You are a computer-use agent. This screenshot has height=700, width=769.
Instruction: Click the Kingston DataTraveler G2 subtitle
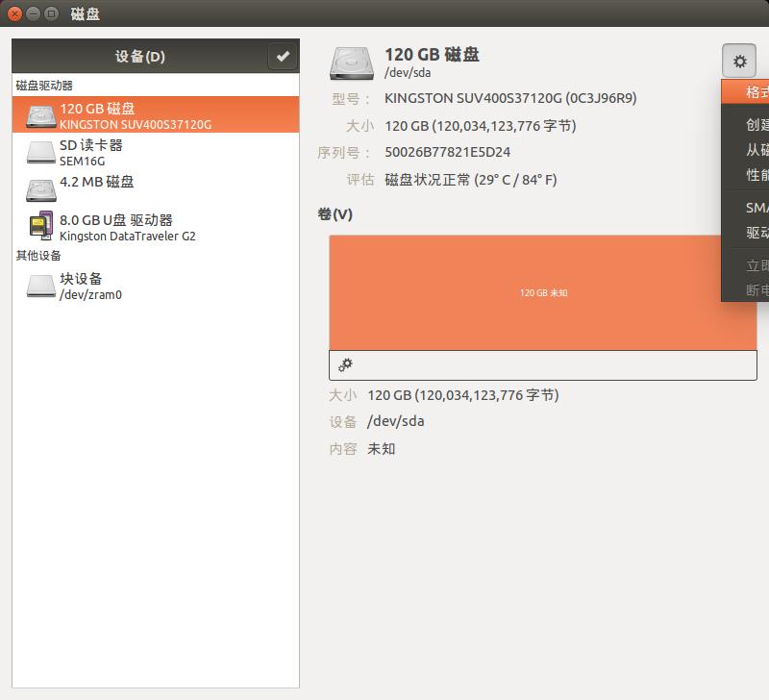(x=128, y=237)
